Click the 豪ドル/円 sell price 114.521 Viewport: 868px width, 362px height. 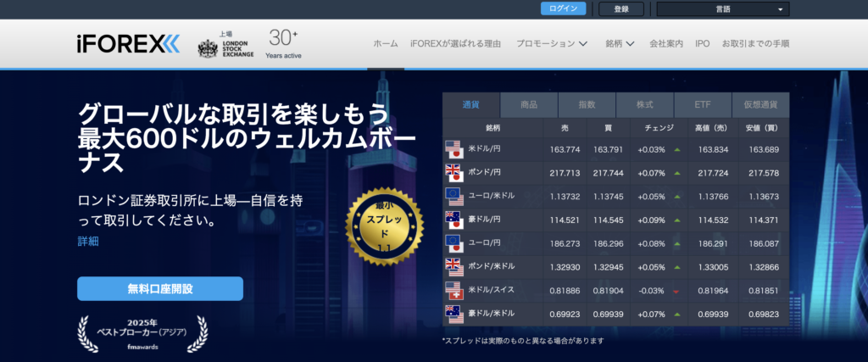pyautogui.click(x=565, y=220)
